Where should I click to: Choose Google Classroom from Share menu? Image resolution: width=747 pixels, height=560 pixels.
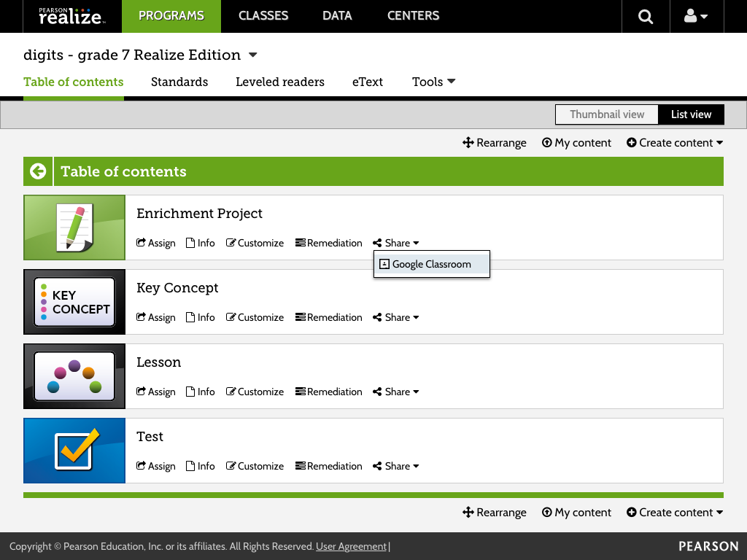click(432, 264)
